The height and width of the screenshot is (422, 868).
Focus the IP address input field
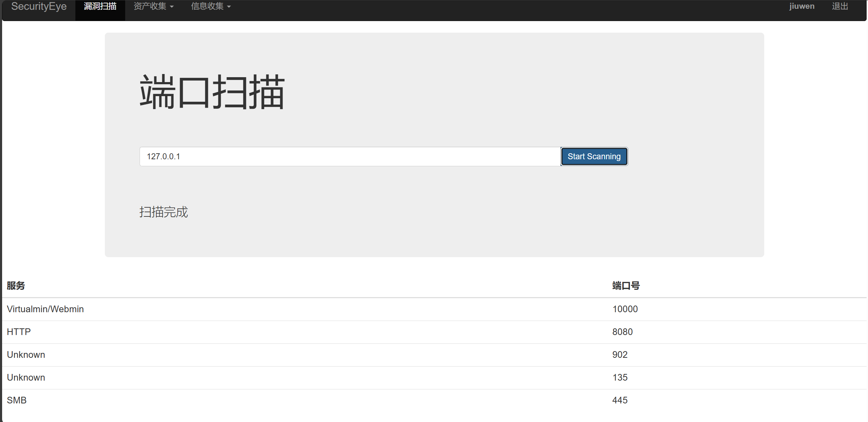coord(350,156)
